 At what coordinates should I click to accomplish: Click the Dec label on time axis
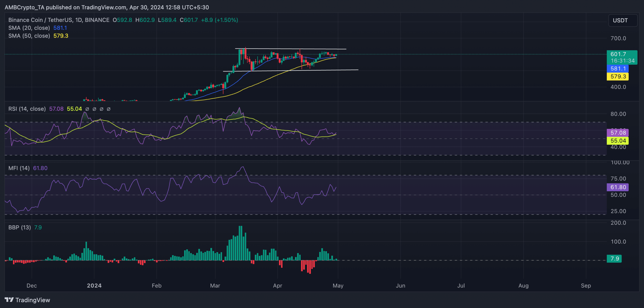[x=32, y=286]
